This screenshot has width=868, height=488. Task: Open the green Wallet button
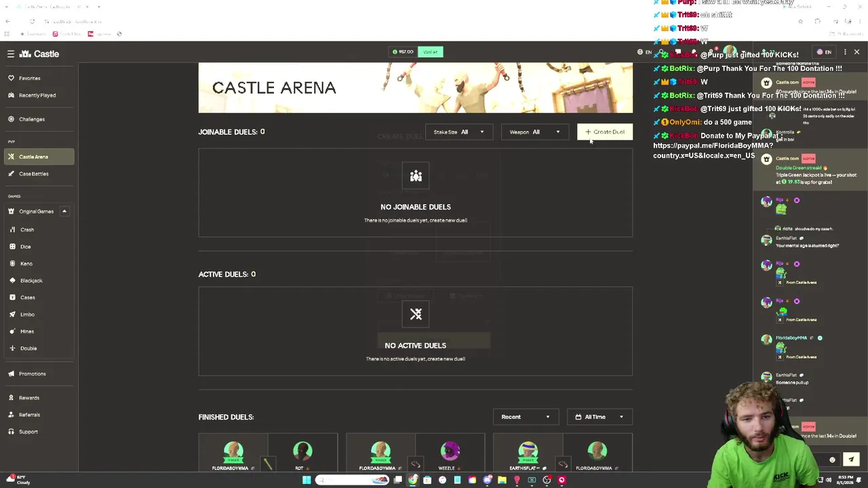pyautogui.click(x=430, y=52)
